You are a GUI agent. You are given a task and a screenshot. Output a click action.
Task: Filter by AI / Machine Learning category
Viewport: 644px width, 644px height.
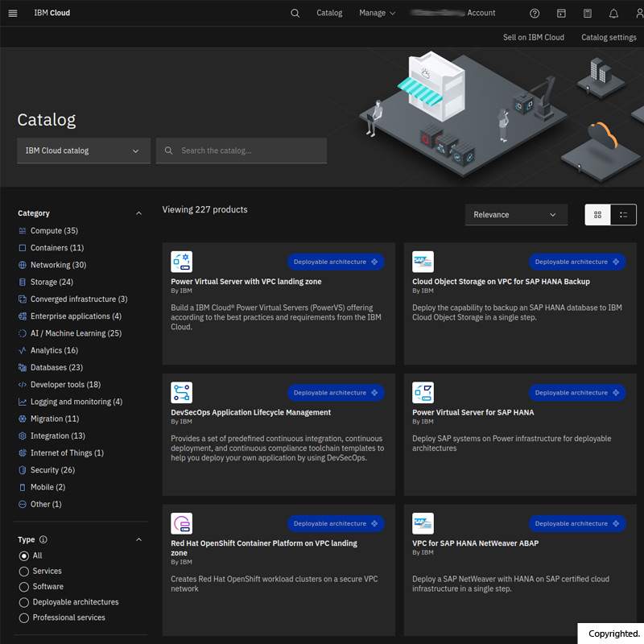coord(76,333)
